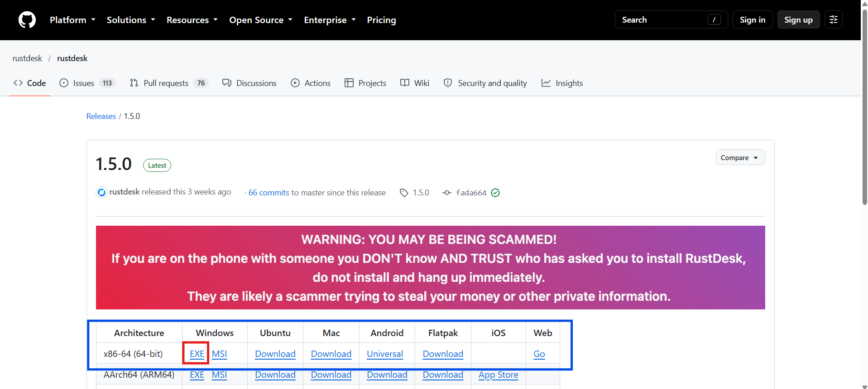
Task: Click the rustdesk avatar icon
Action: click(101, 192)
